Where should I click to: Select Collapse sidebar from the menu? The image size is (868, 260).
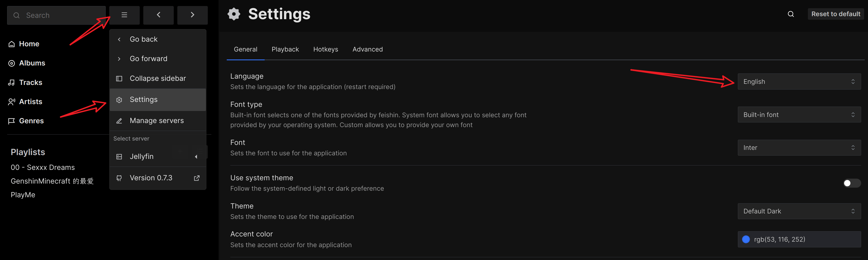pos(157,78)
